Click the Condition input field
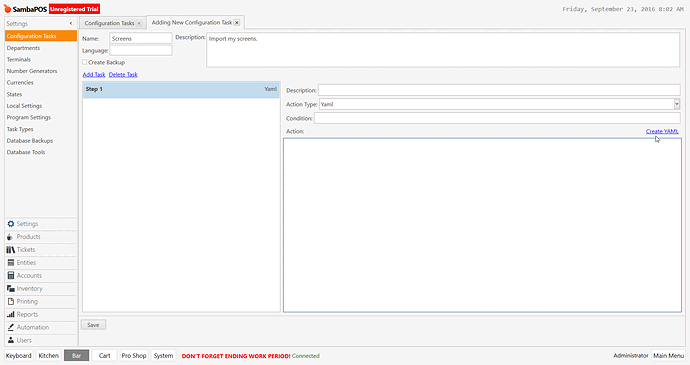 (x=497, y=118)
